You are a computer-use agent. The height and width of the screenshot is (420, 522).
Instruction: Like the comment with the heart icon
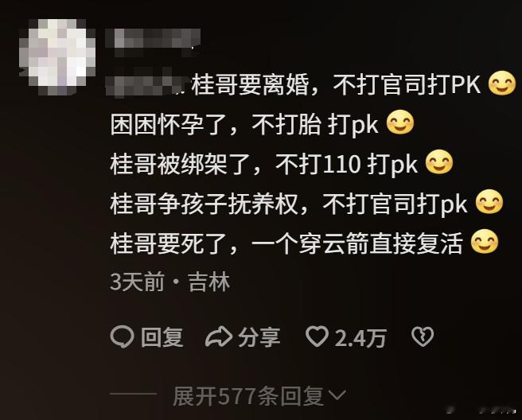317,336
